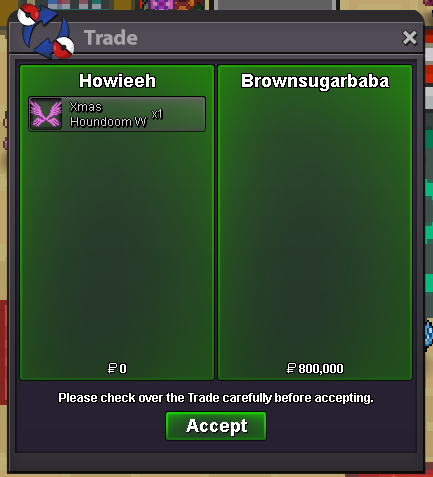Click the Trade title text

[x=111, y=38]
